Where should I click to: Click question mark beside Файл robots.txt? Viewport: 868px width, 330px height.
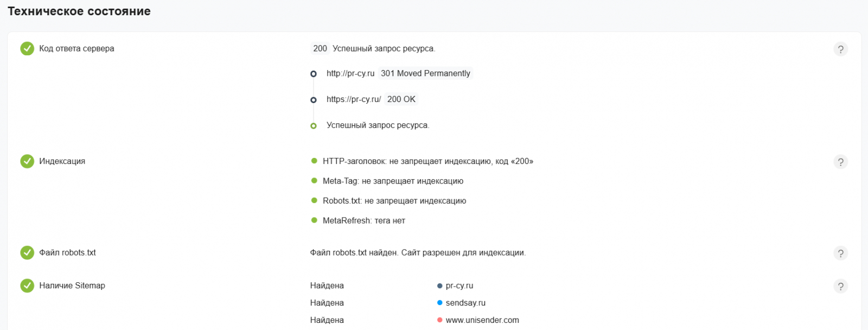(x=840, y=253)
